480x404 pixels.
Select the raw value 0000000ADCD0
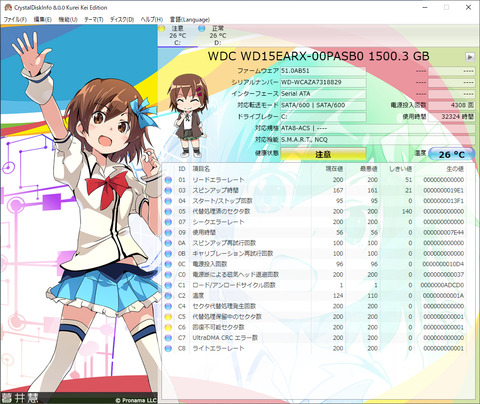click(442, 285)
